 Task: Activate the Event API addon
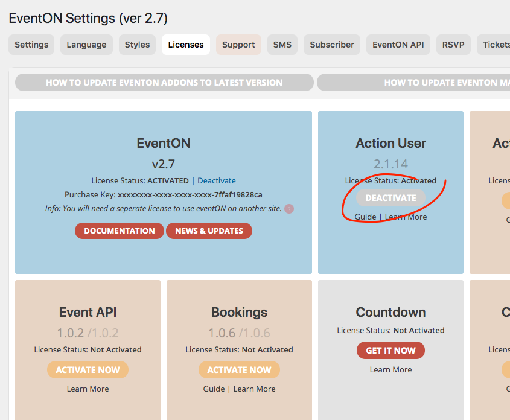click(x=88, y=370)
